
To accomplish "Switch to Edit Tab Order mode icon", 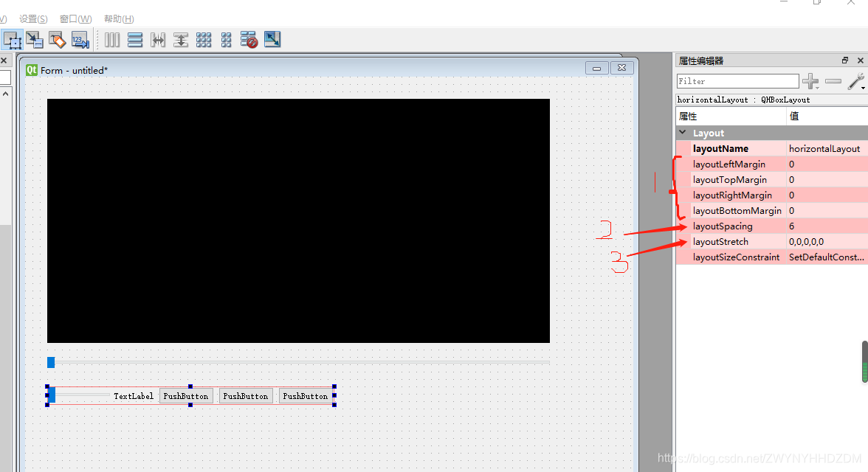I will pyautogui.click(x=80, y=40).
